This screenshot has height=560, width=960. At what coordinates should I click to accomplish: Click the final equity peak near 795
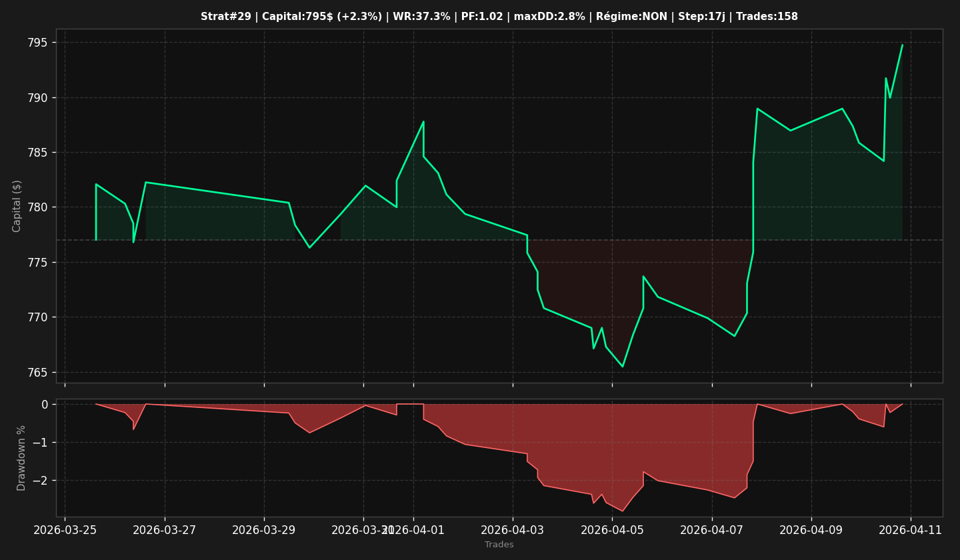pyautogui.click(x=902, y=45)
